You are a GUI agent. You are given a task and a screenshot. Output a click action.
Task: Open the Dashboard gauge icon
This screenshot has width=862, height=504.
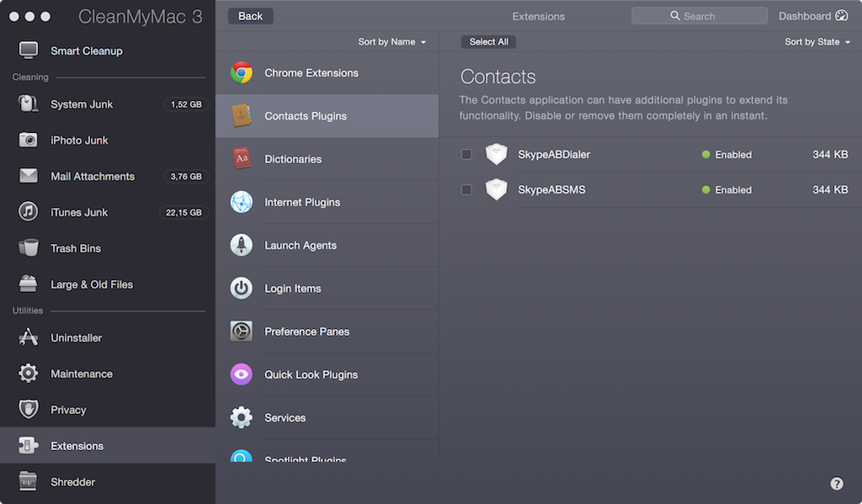pos(841,16)
